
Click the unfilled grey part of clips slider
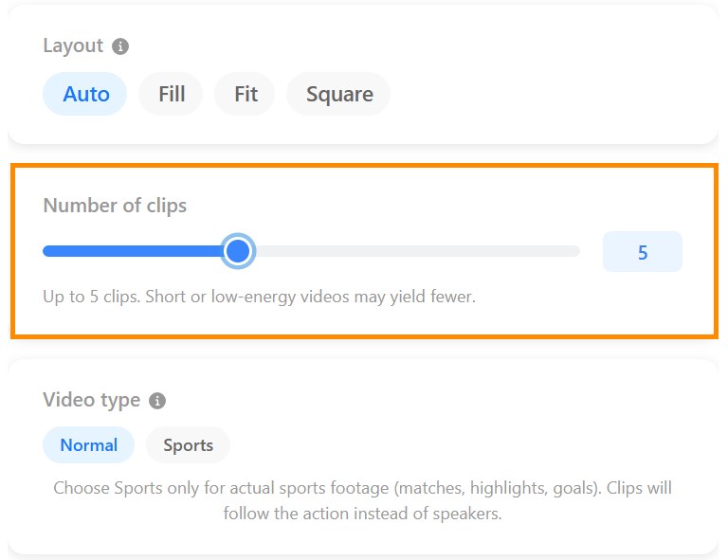pos(417,251)
